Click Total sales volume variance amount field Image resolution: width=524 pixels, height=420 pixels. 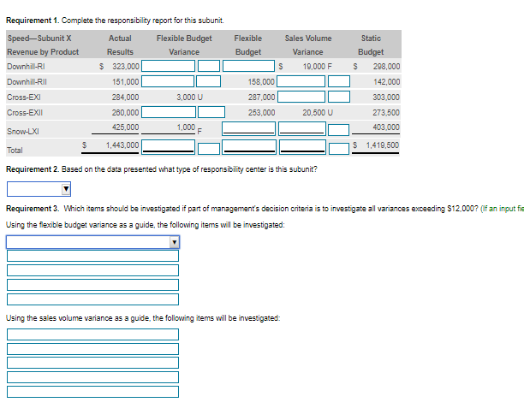tap(303, 147)
